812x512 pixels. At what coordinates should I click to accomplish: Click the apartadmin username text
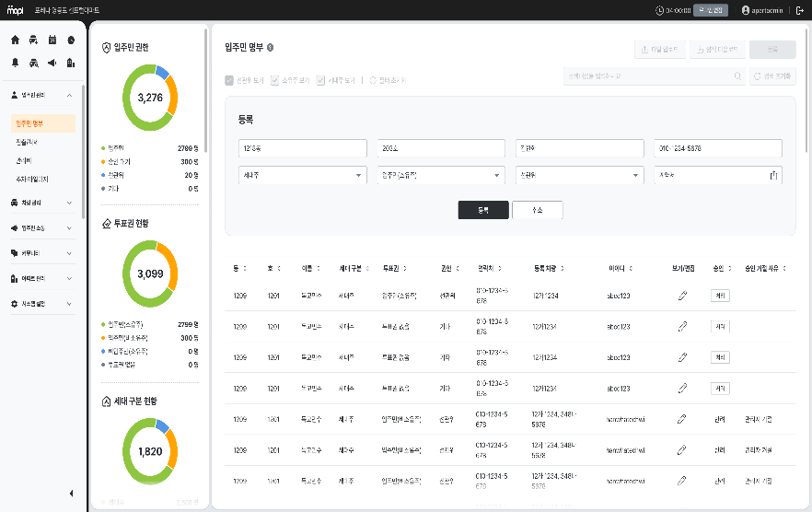[x=767, y=10]
